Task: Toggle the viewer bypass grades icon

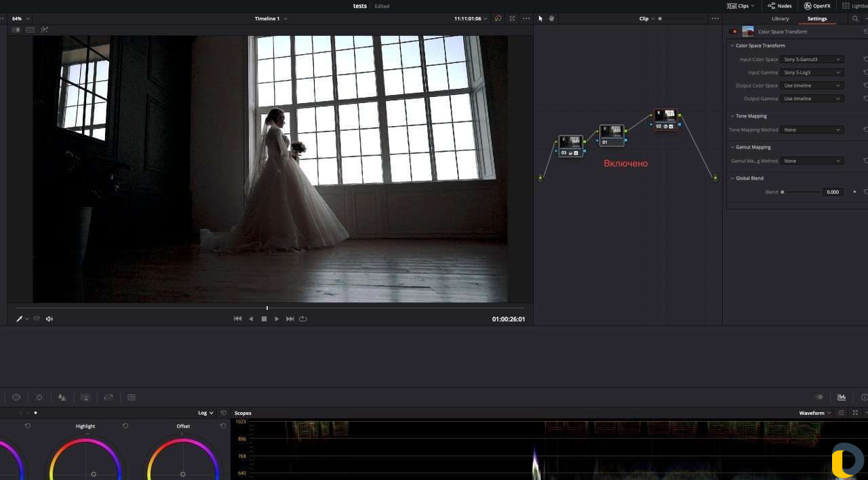Action: [x=498, y=18]
